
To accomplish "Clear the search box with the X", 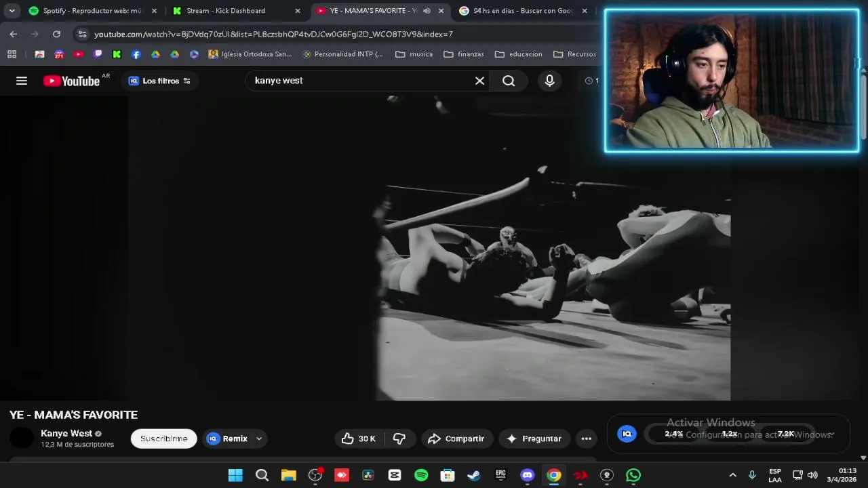I will click(479, 81).
